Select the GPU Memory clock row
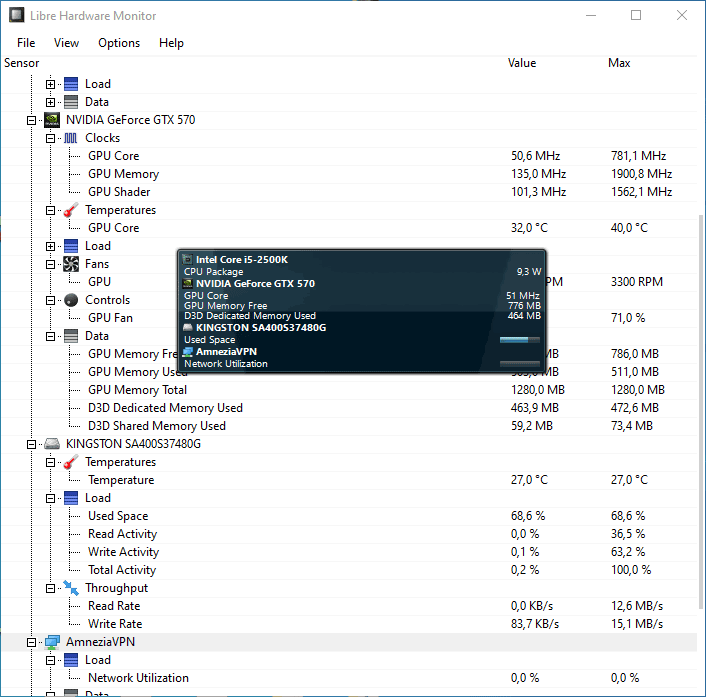 coord(349,174)
